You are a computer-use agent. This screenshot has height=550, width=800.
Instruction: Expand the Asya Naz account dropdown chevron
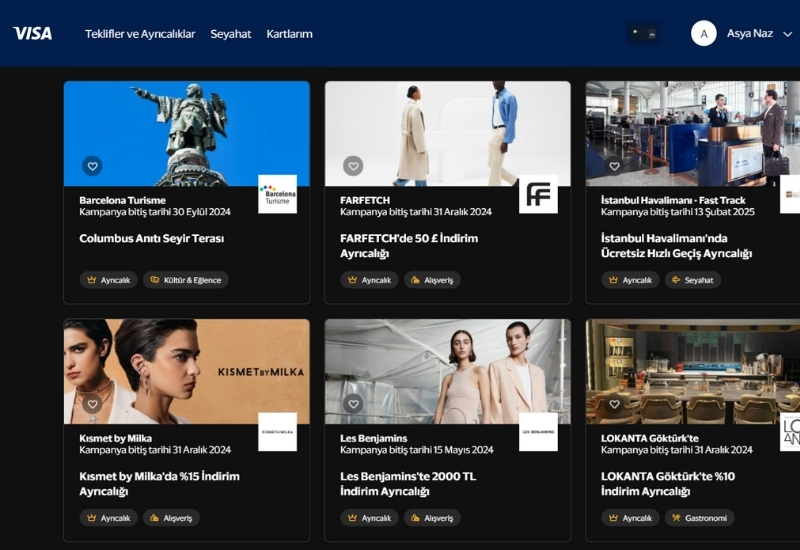[x=787, y=34]
